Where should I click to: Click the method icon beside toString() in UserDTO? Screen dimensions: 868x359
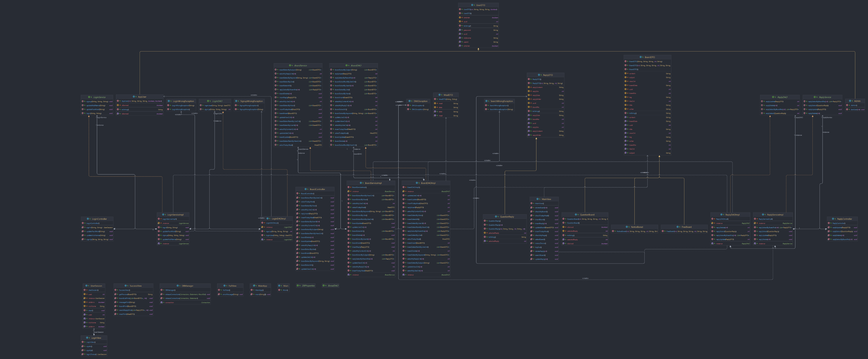pos(460,26)
